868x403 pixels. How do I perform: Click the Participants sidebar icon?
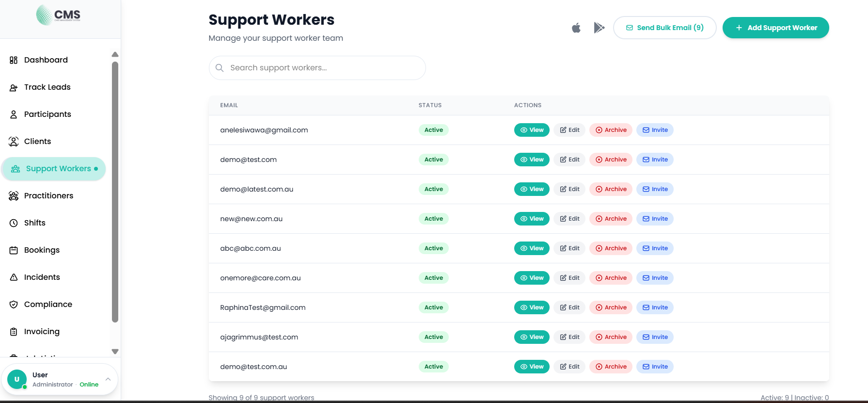tap(14, 114)
